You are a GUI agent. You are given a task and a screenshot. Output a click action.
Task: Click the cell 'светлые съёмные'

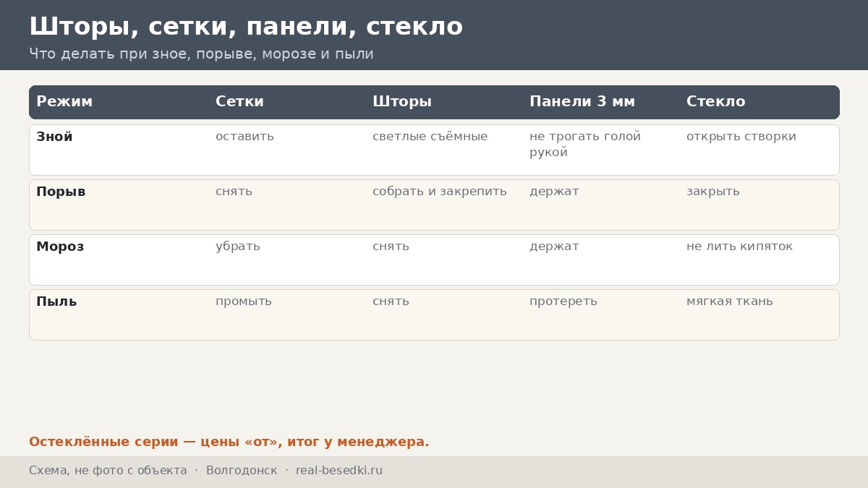[x=430, y=137]
